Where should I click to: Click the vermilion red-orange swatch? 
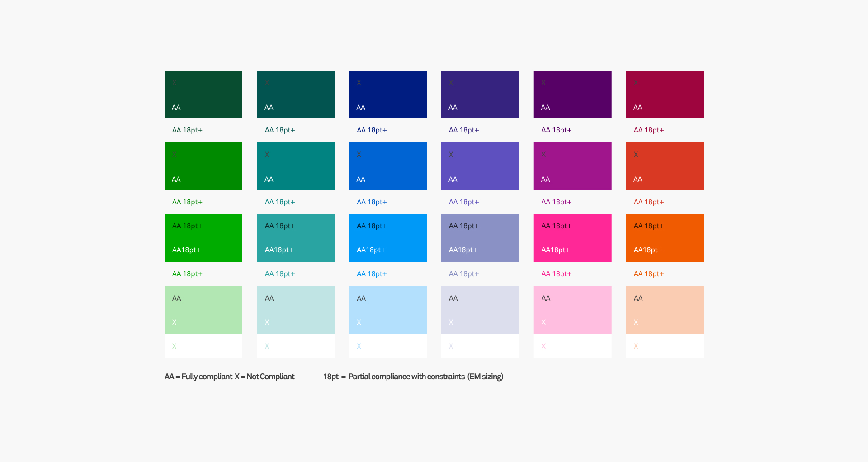point(665,166)
